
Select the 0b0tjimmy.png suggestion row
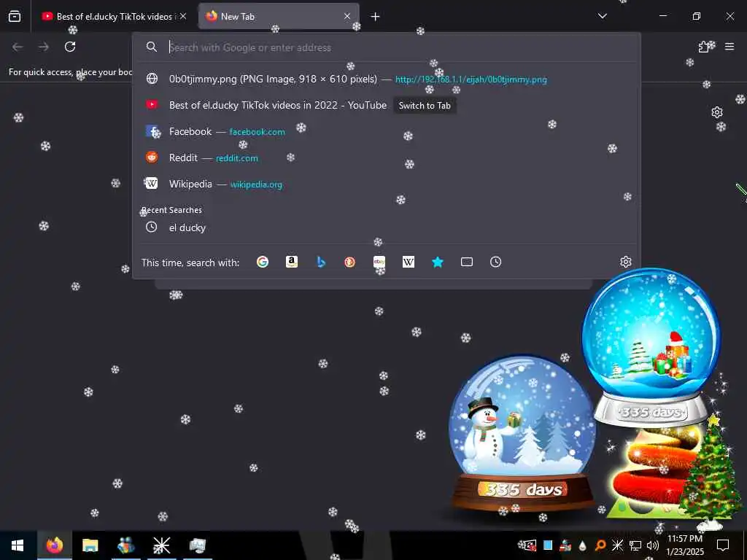387,79
